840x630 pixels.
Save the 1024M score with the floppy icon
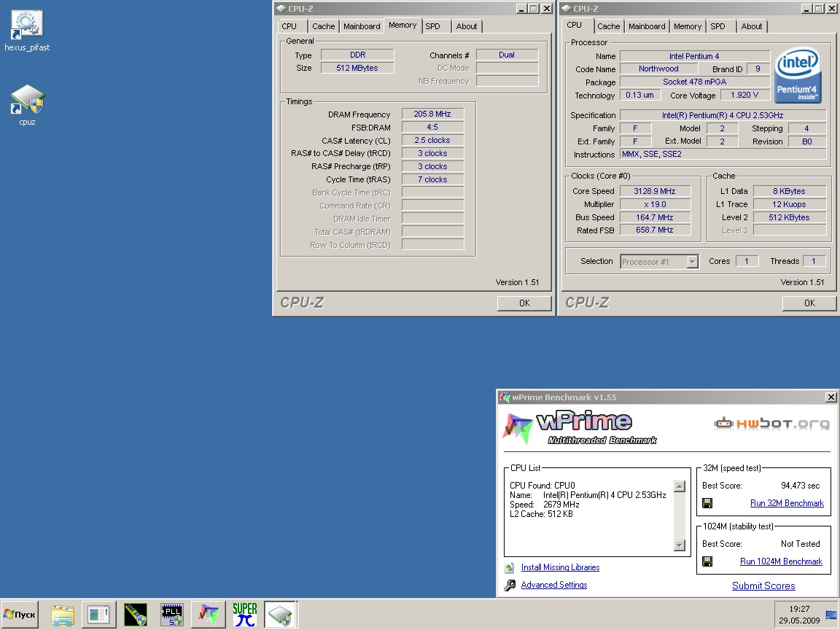tap(707, 561)
